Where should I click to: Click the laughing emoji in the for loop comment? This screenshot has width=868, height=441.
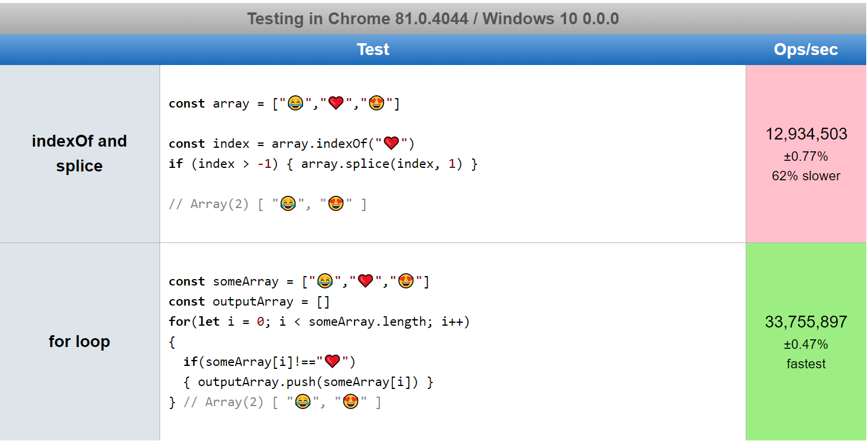coord(301,401)
